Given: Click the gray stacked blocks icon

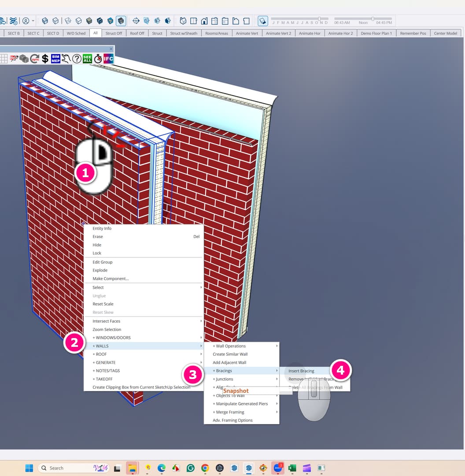Looking at the screenshot, I should point(24,58).
